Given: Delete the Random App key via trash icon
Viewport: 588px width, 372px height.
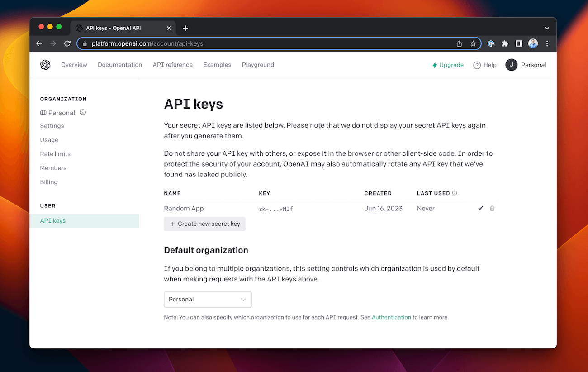Looking at the screenshot, I should [492, 208].
